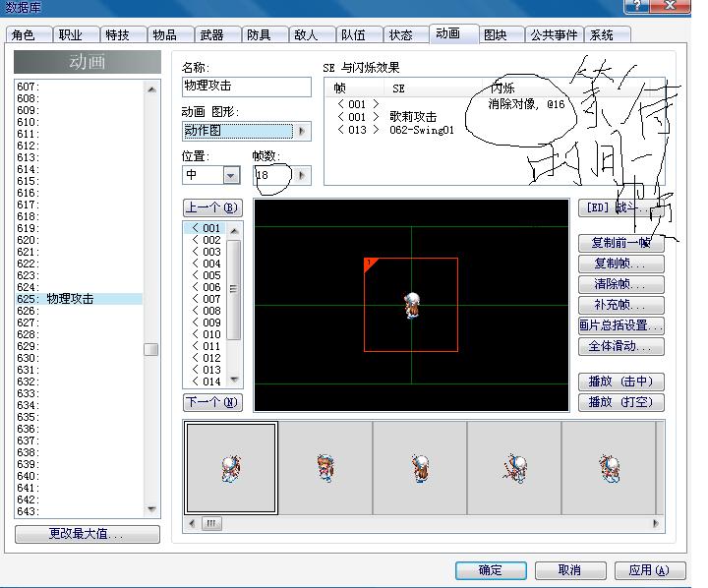This screenshot has height=588, width=708.
Task: Click the 应用 (A) button
Action: (x=649, y=570)
